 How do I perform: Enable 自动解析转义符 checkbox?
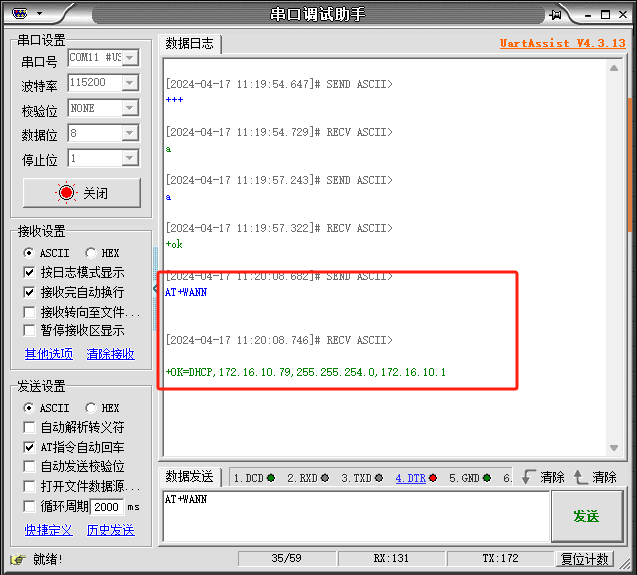29,427
